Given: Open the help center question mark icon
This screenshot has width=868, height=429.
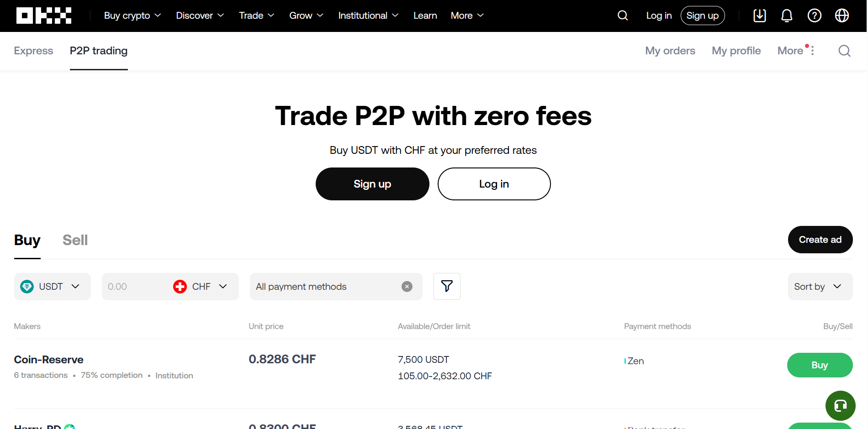Looking at the screenshot, I should click(815, 15).
